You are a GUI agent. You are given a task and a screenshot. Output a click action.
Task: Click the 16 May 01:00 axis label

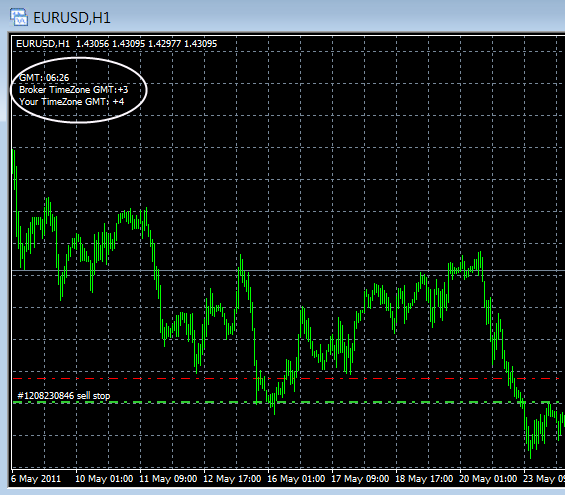[296, 479]
